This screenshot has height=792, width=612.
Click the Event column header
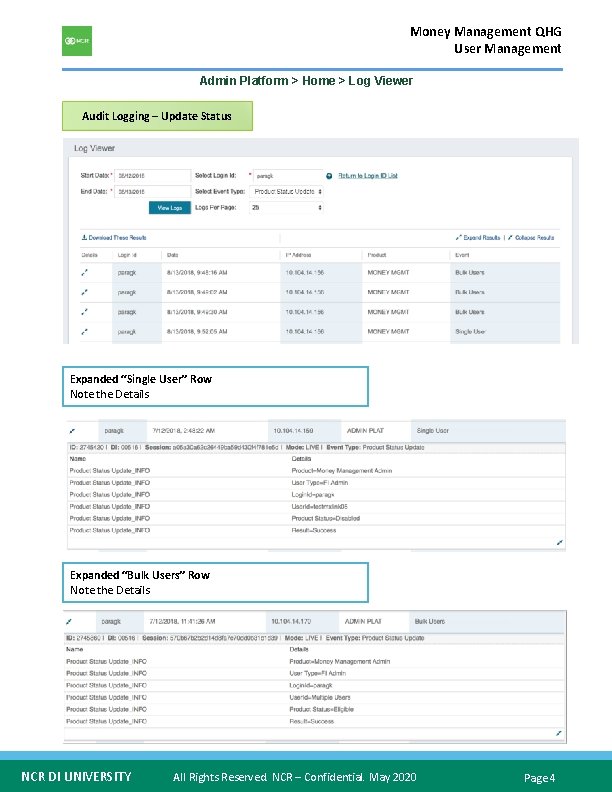click(x=462, y=255)
